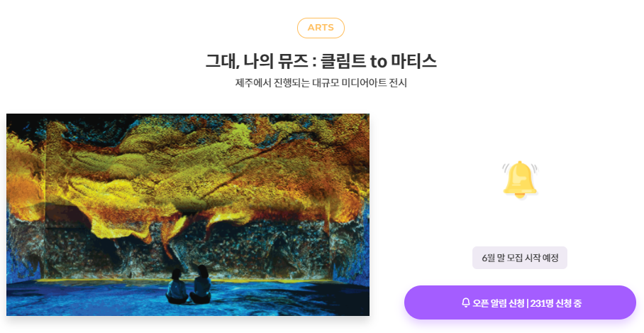Click the word 뮤즈 in the title

pos(292,61)
